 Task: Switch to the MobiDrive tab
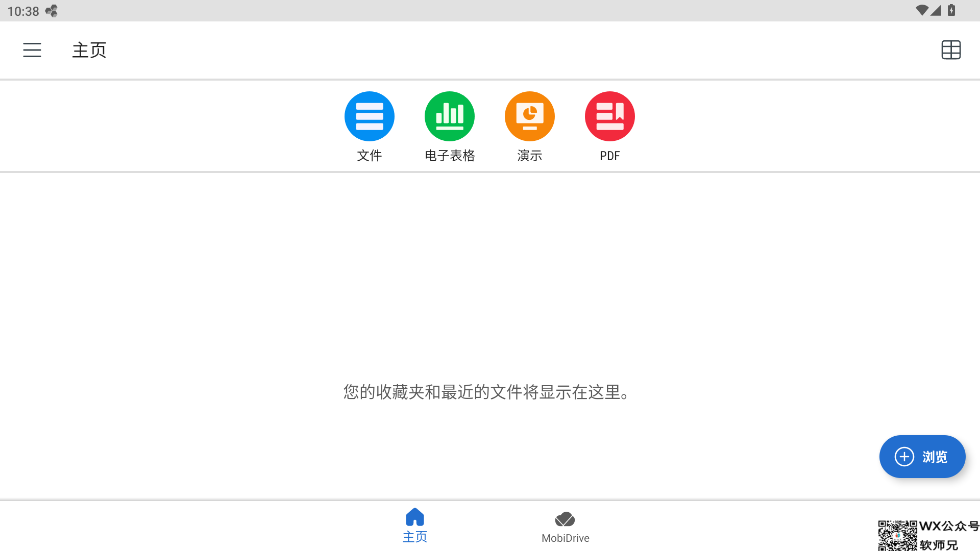(x=565, y=525)
